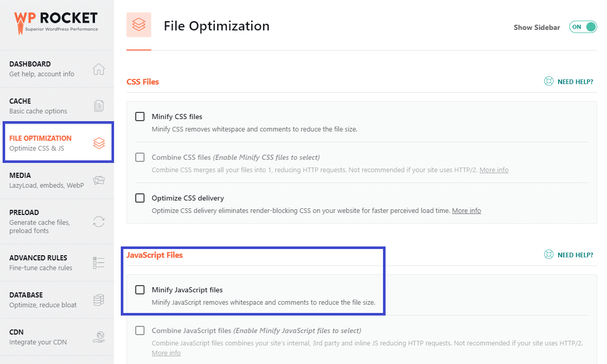
Task: Click the Advanced Rules list icon
Action: click(98, 262)
